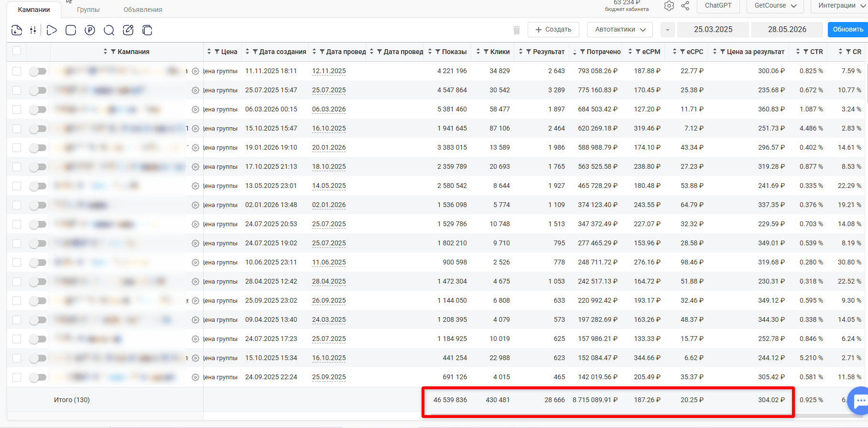Toggle the switch of the first campaign row

pyautogui.click(x=38, y=71)
